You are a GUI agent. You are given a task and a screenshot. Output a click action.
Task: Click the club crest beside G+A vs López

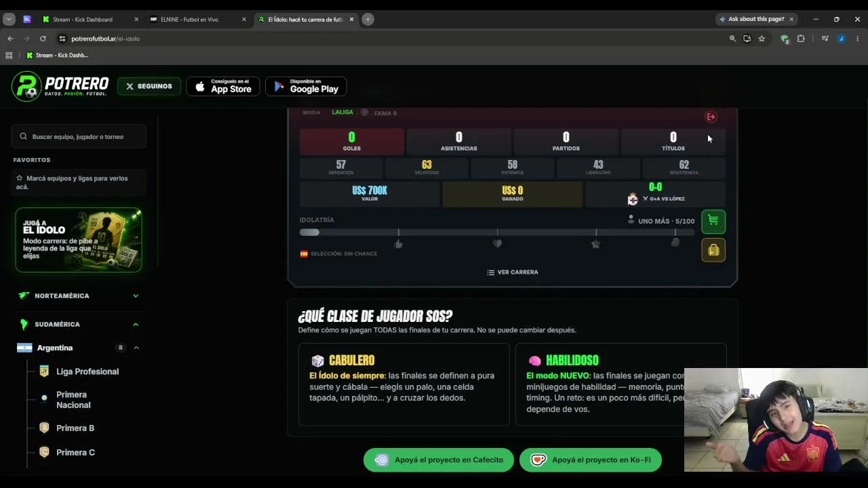click(x=633, y=199)
